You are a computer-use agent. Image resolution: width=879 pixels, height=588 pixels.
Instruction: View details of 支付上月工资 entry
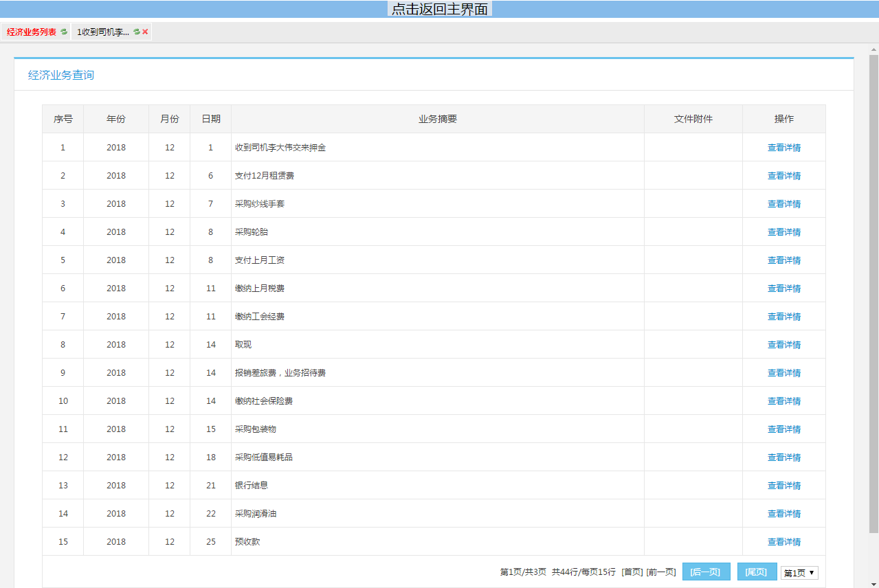pyautogui.click(x=783, y=260)
